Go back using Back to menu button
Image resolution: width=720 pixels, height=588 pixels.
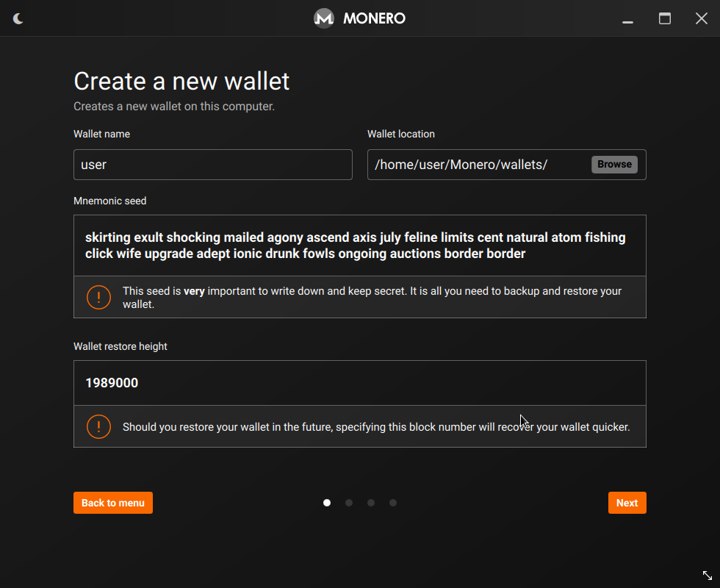[113, 503]
